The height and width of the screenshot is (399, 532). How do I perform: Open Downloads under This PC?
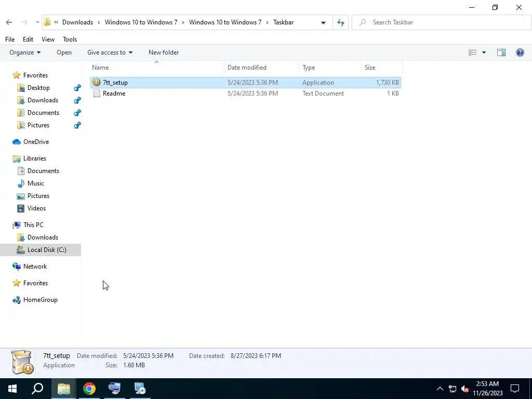click(43, 237)
